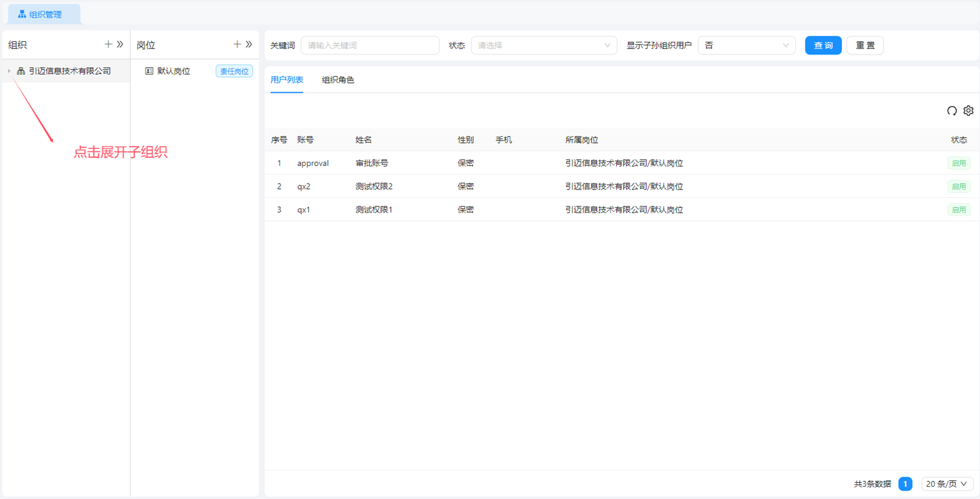This screenshot has width=980, height=499.
Task: Open the 组织管理 page tab
Action: 44,14
